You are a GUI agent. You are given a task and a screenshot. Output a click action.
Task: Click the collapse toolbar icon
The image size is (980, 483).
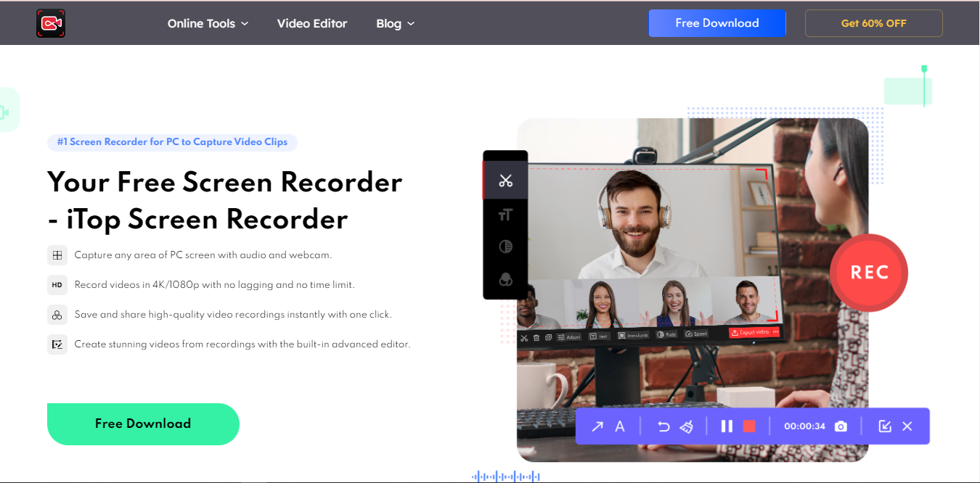click(885, 426)
